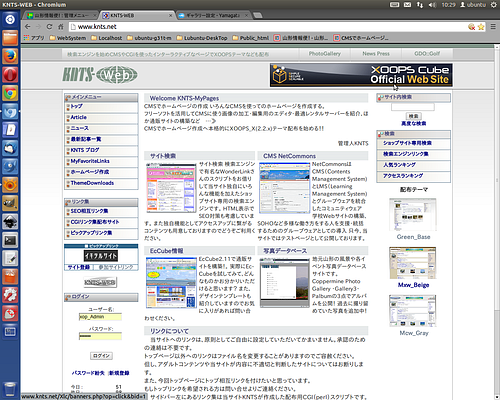
Task: Open the EcCube情報 heading link
Action: click(x=166, y=251)
